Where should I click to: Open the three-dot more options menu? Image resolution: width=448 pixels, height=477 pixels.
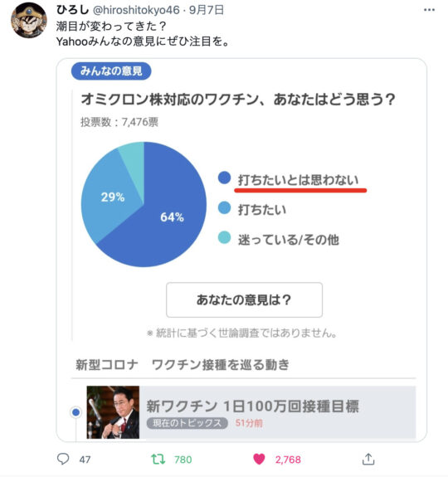coord(429,10)
